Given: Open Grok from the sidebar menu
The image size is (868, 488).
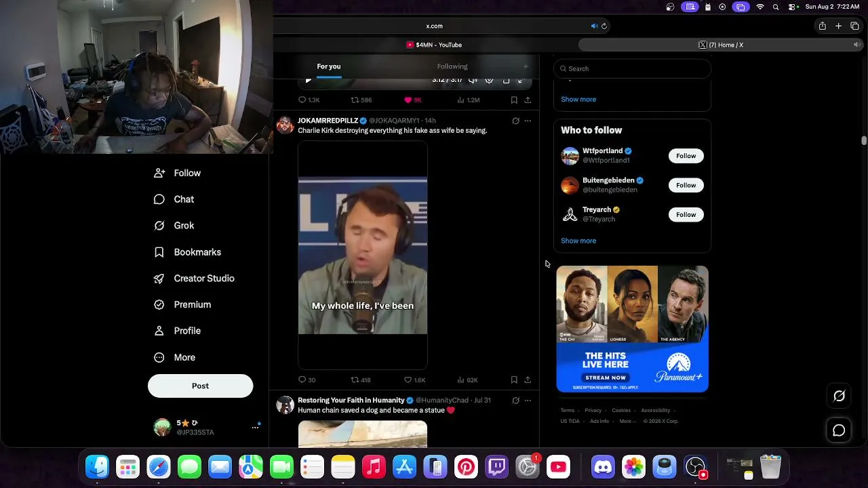Looking at the screenshot, I should (174, 226).
